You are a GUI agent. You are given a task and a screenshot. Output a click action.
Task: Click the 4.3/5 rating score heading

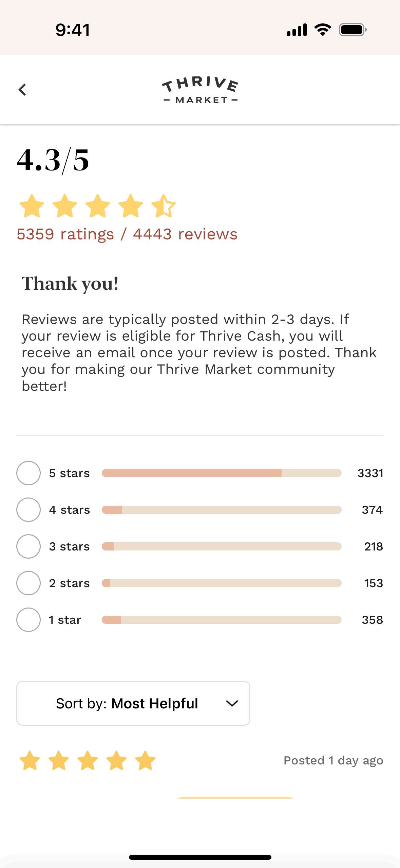(53, 160)
